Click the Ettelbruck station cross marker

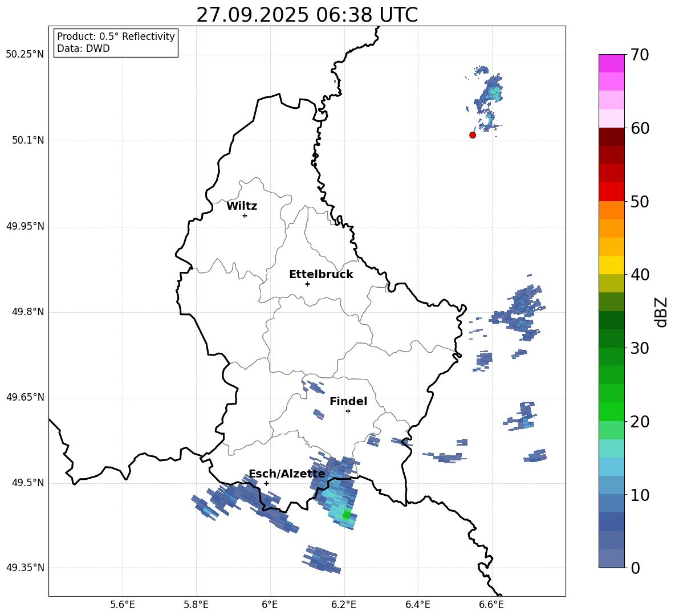point(307,284)
